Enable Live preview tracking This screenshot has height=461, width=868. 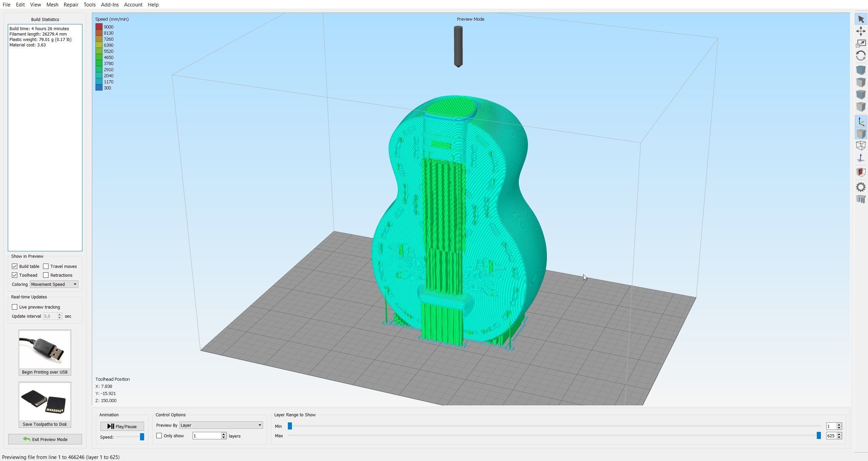[15, 307]
